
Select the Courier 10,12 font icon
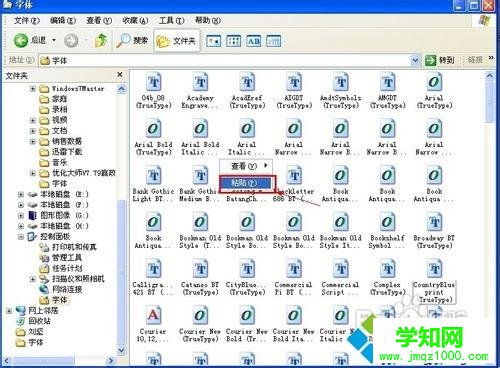pos(154,316)
